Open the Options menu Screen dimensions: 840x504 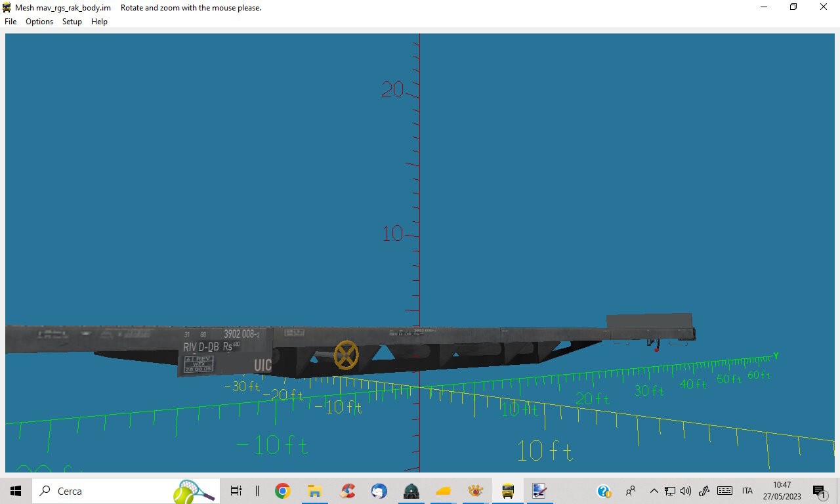pos(39,22)
